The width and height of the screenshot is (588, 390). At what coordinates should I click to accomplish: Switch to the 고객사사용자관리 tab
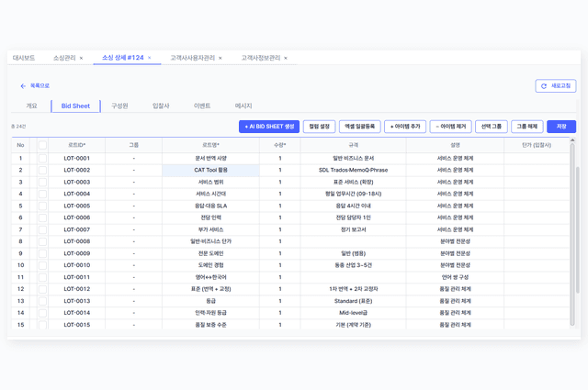[x=192, y=58]
